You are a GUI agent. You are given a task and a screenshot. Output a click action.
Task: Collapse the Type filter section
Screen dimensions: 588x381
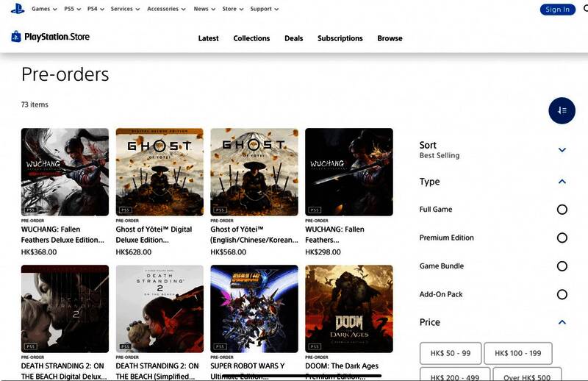pos(562,182)
